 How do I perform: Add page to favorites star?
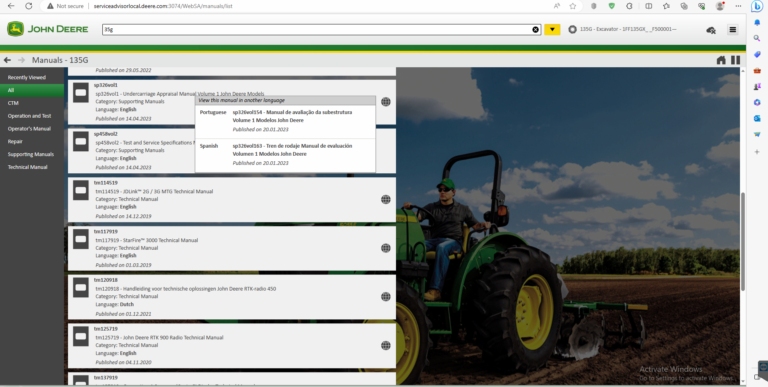tap(573, 6)
